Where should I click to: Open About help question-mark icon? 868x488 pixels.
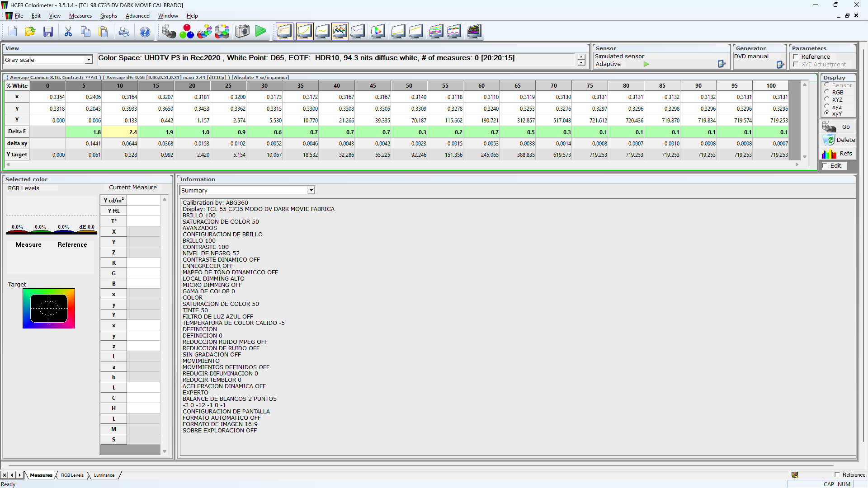tap(145, 32)
